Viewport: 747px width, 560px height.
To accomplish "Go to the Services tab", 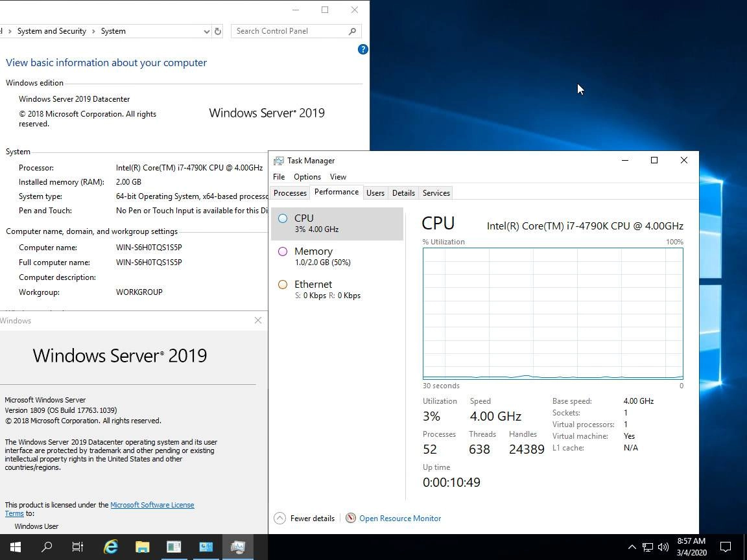I will (436, 193).
